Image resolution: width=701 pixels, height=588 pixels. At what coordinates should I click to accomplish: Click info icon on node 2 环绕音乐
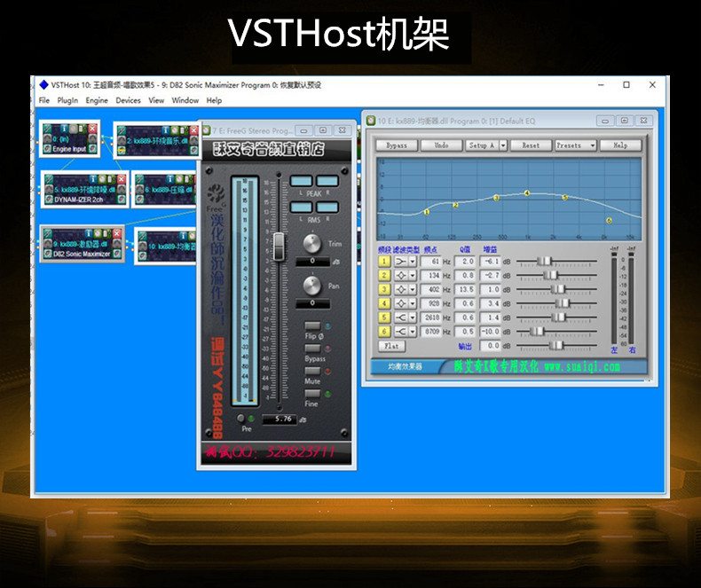[166, 130]
